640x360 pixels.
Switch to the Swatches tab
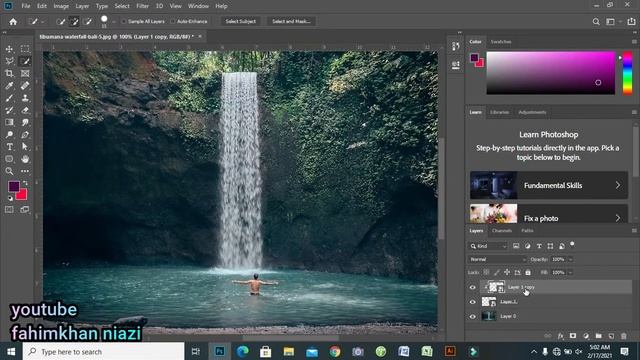click(x=501, y=42)
